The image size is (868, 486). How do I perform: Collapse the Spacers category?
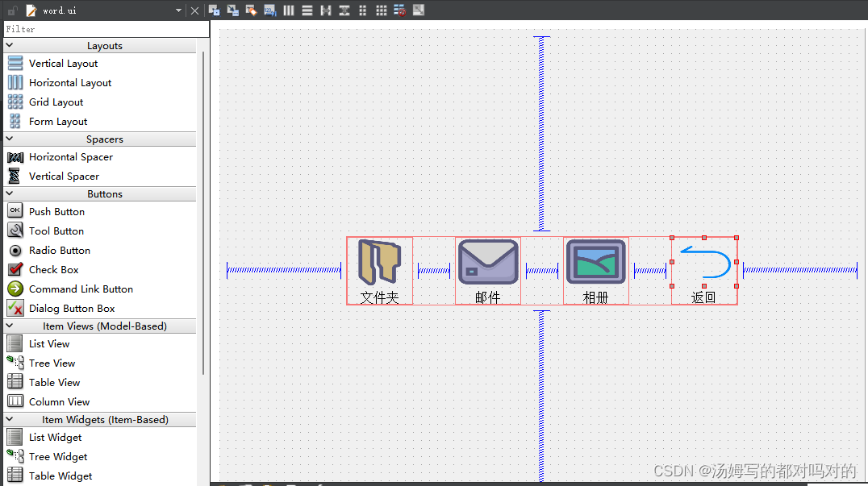[10, 139]
